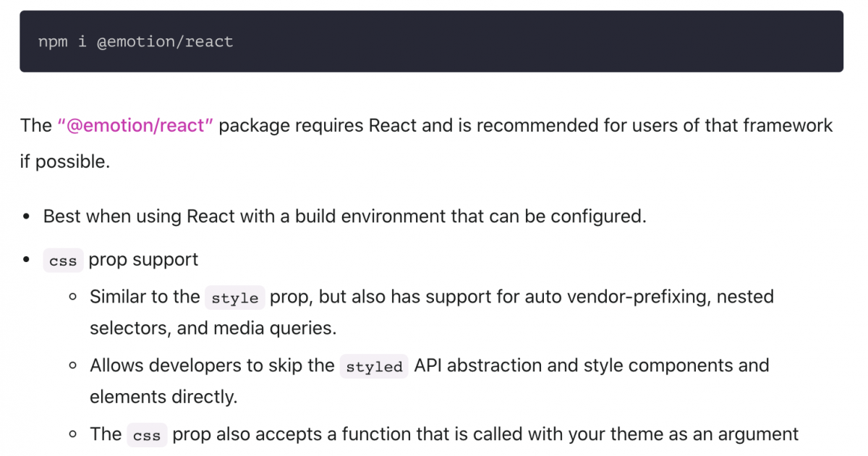Click the "prop support" text
Image resolution: width=868 pixels, height=456 pixels.
(143, 260)
